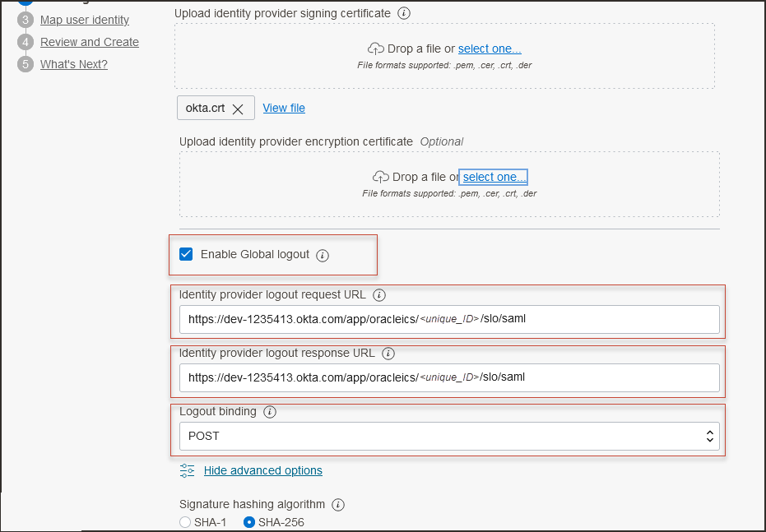Select the SHA-1 radio button
The image size is (766, 532).
point(185,522)
